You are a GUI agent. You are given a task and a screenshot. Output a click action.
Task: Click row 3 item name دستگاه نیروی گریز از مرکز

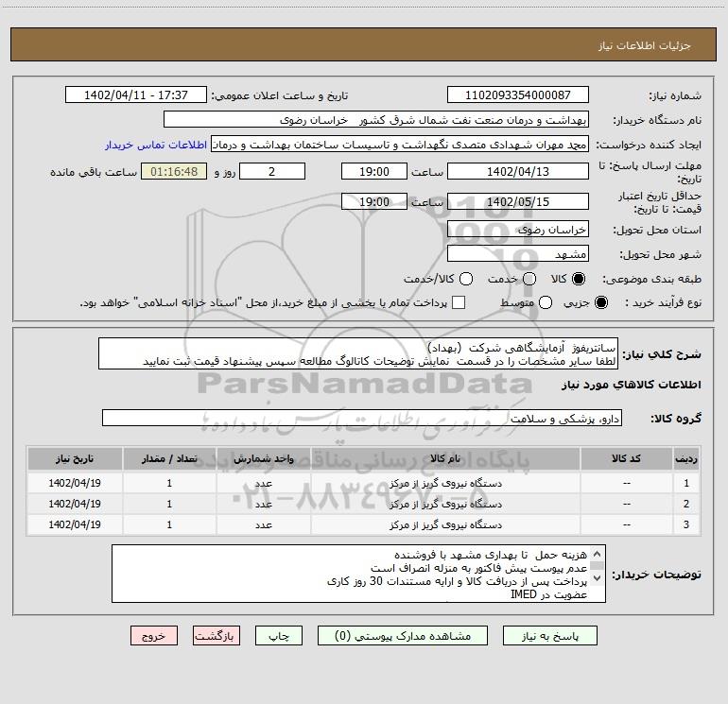click(x=445, y=524)
